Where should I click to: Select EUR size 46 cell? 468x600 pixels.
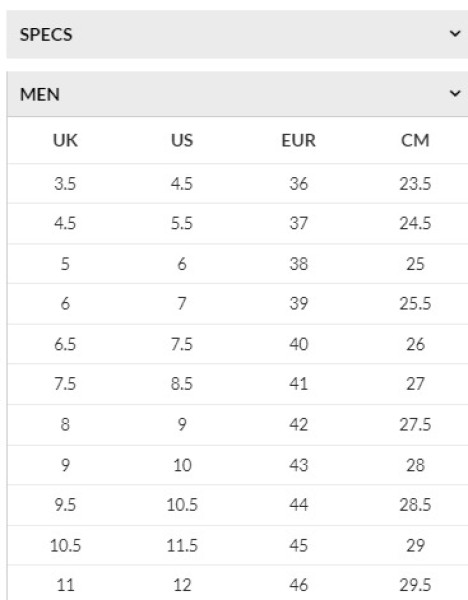pos(298,585)
